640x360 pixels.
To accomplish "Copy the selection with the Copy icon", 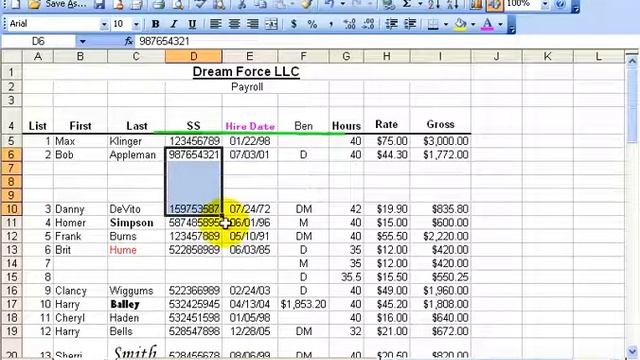I will 261,4.
